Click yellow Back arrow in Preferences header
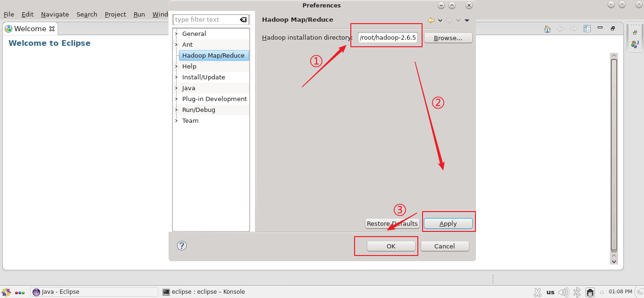Image resolution: width=644 pixels, height=298 pixels. 431,20
